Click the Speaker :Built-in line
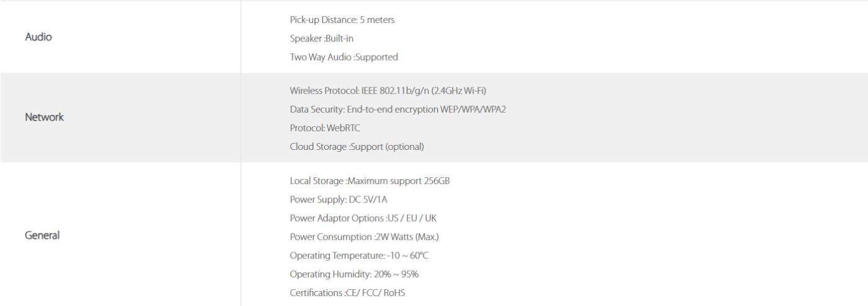 (x=321, y=38)
